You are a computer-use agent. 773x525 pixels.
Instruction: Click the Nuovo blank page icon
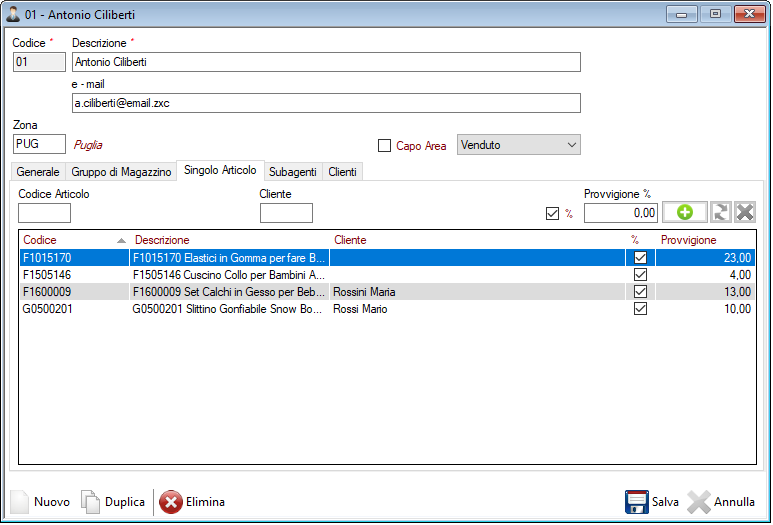click(21, 502)
